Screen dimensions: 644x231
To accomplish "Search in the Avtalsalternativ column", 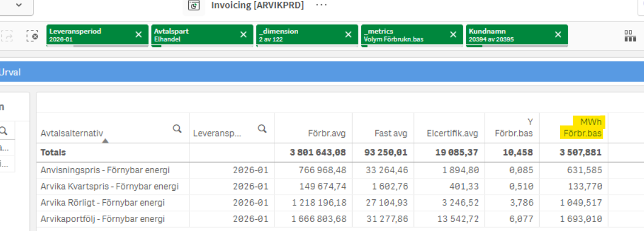I will (x=177, y=129).
